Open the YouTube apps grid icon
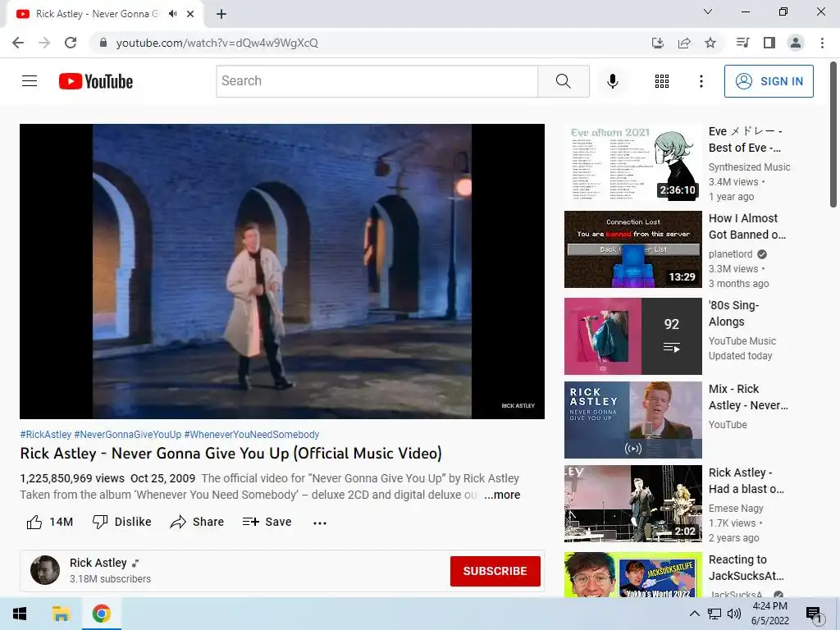This screenshot has width=840, height=630. click(x=662, y=81)
